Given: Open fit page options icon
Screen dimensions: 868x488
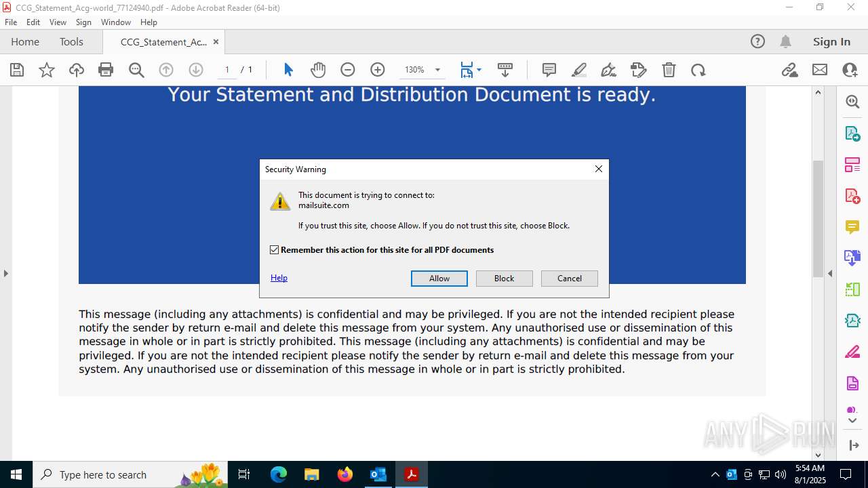Looking at the screenshot, I should tap(471, 70).
